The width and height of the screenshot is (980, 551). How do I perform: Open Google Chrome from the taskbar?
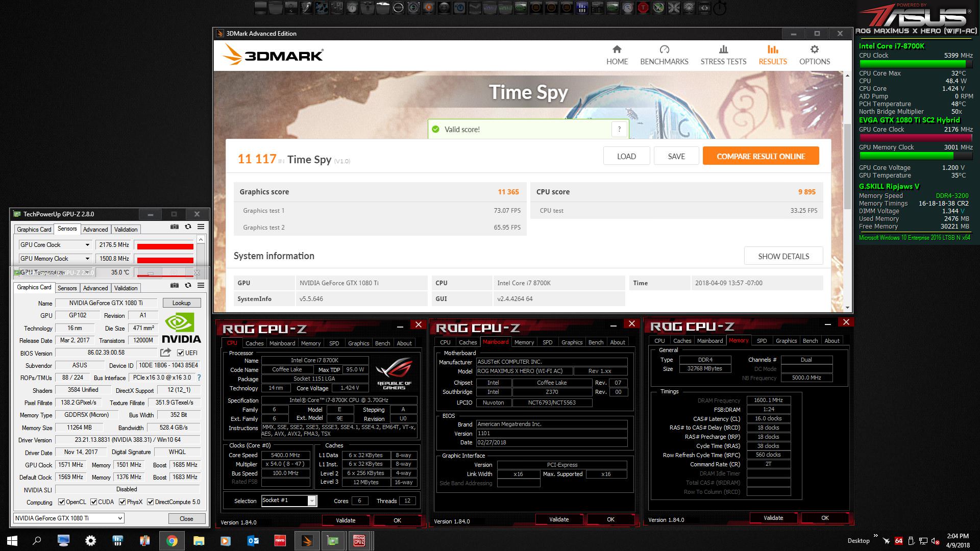click(x=171, y=541)
